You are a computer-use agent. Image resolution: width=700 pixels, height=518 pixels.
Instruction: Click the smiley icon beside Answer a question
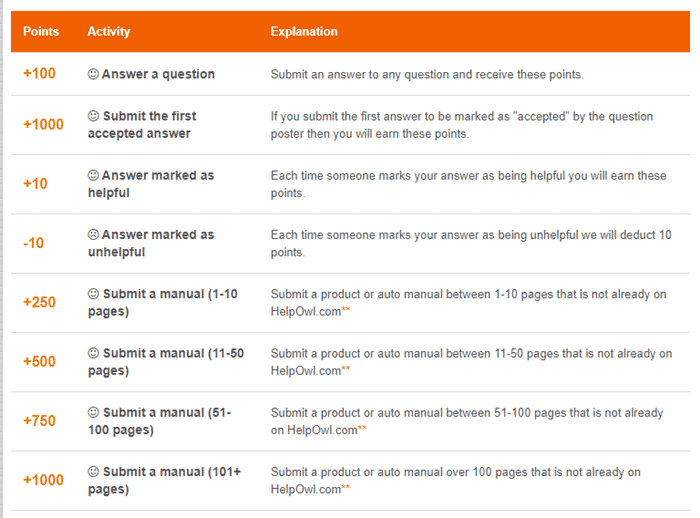pos(93,74)
